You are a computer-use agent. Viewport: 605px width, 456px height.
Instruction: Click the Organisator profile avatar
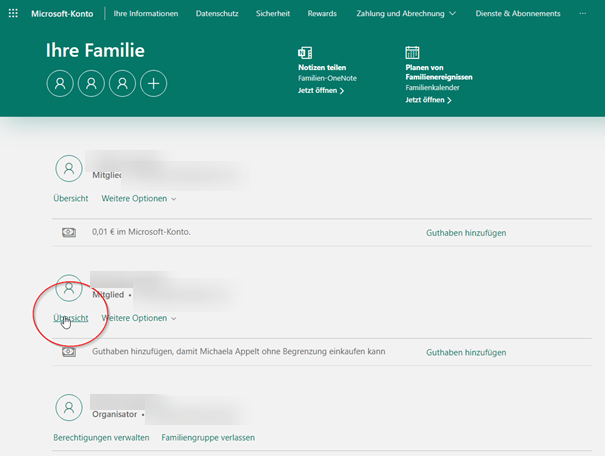pos(69,407)
